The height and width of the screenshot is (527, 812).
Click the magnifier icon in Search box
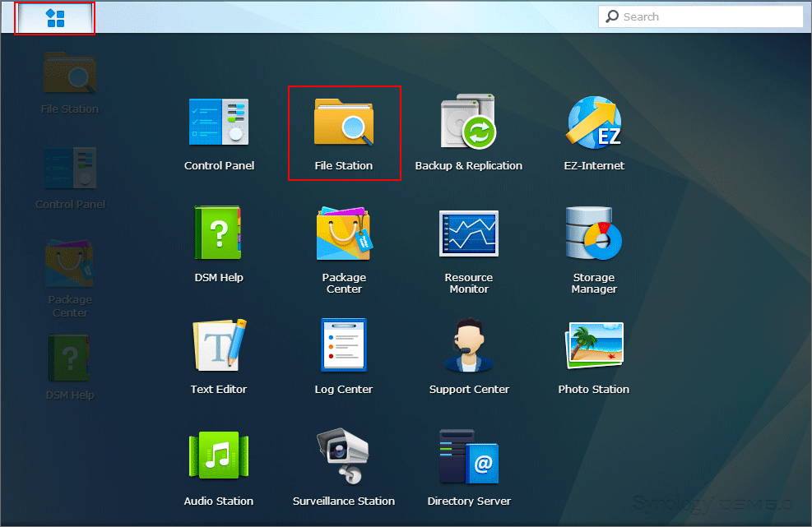tap(612, 16)
